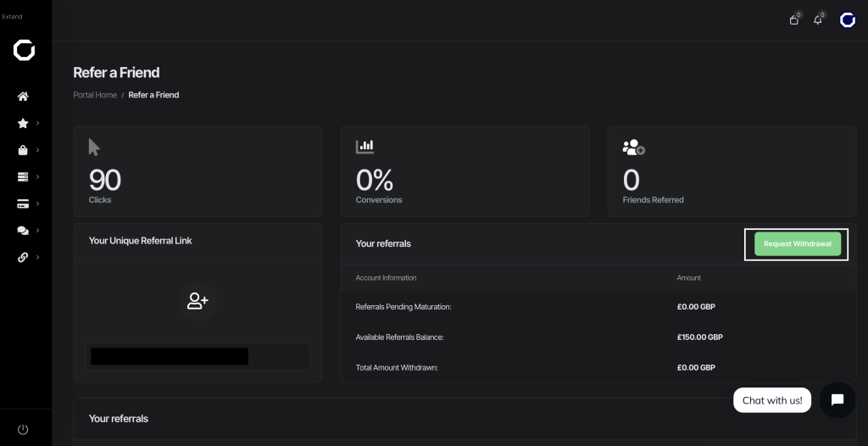Click the Request Withdrawal button

click(797, 244)
